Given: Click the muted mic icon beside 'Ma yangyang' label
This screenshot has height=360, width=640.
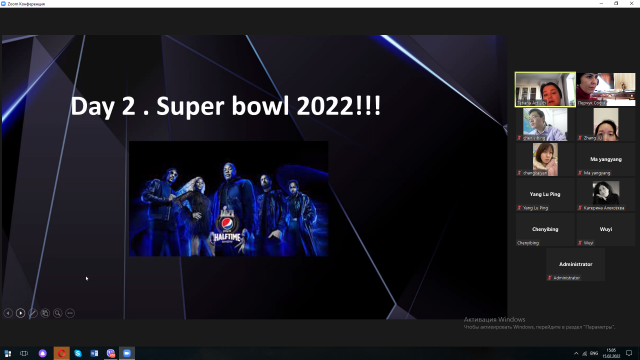Looking at the screenshot, I should pyautogui.click(x=580, y=173).
